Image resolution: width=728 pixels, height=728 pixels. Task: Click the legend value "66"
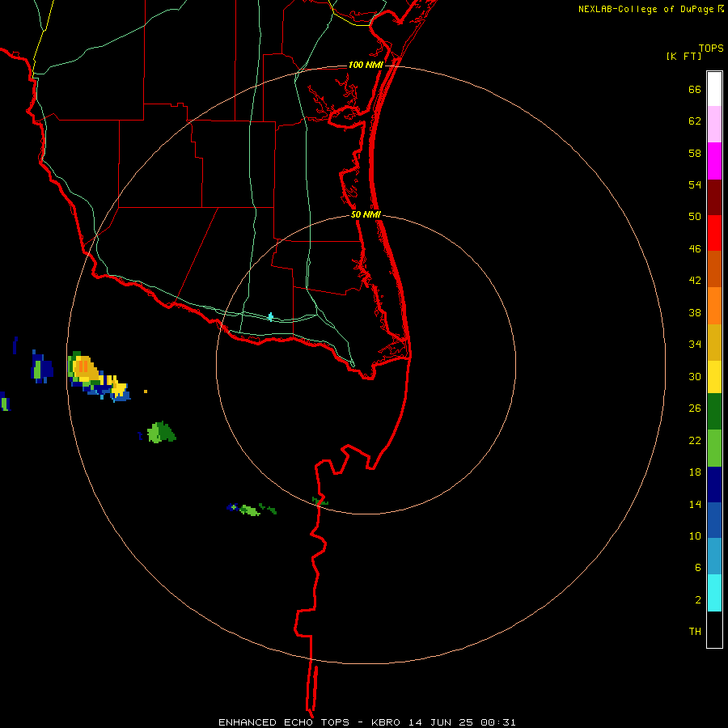[x=695, y=89]
